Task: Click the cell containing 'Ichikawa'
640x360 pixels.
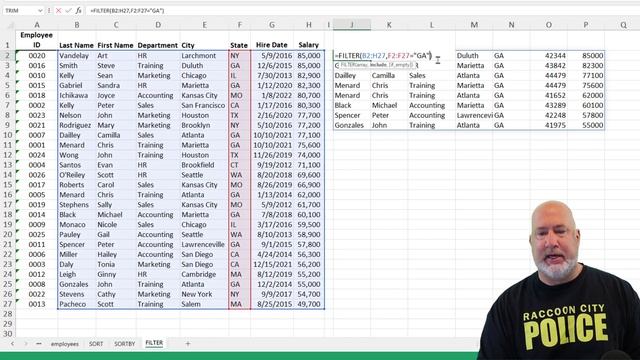Action: click(77, 96)
